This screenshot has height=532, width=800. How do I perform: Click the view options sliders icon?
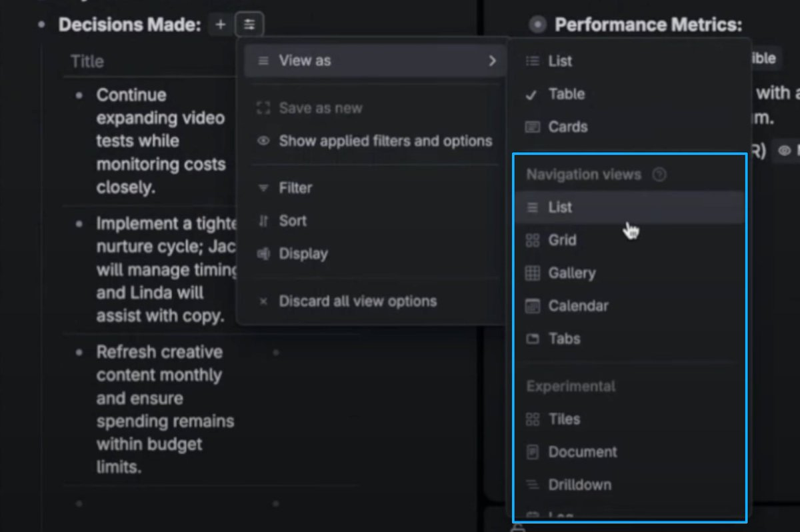coord(249,25)
